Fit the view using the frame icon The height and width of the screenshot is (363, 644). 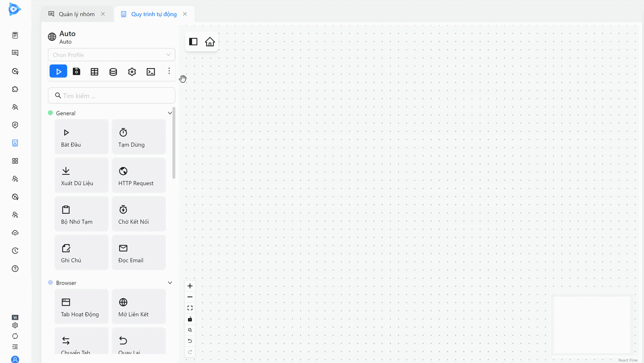click(x=190, y=308)
